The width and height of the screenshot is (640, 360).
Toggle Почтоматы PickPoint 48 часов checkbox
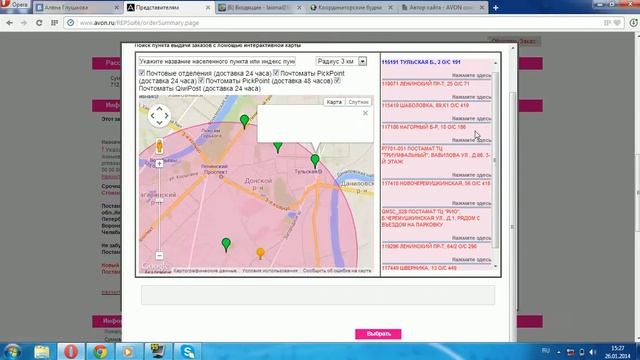click(201, 80)
